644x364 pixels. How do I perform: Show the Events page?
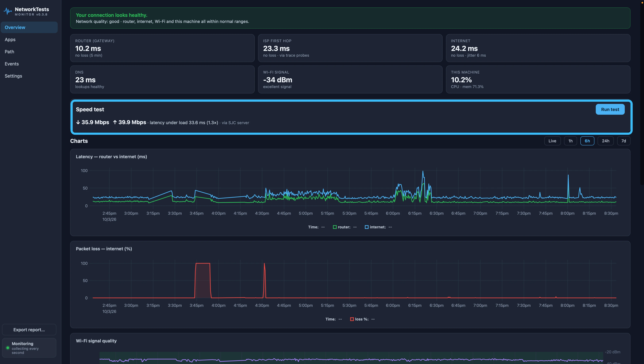29,64
